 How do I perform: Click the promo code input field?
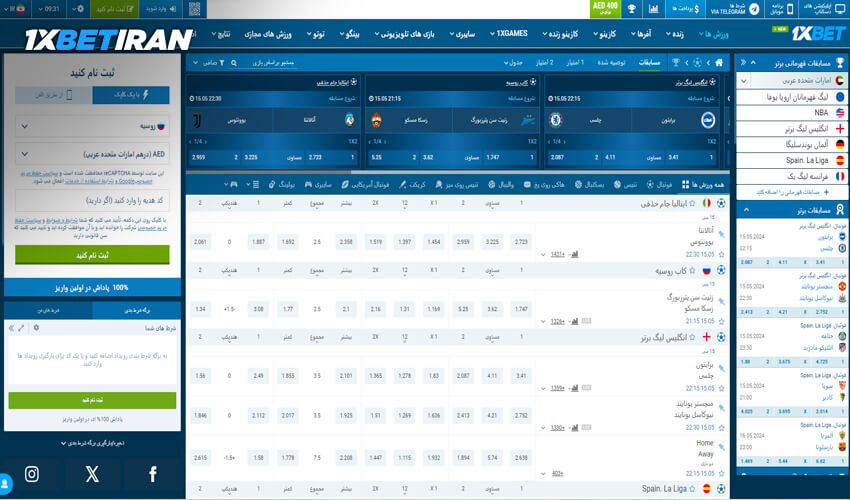pyautogui.click(x=92, y=201)
